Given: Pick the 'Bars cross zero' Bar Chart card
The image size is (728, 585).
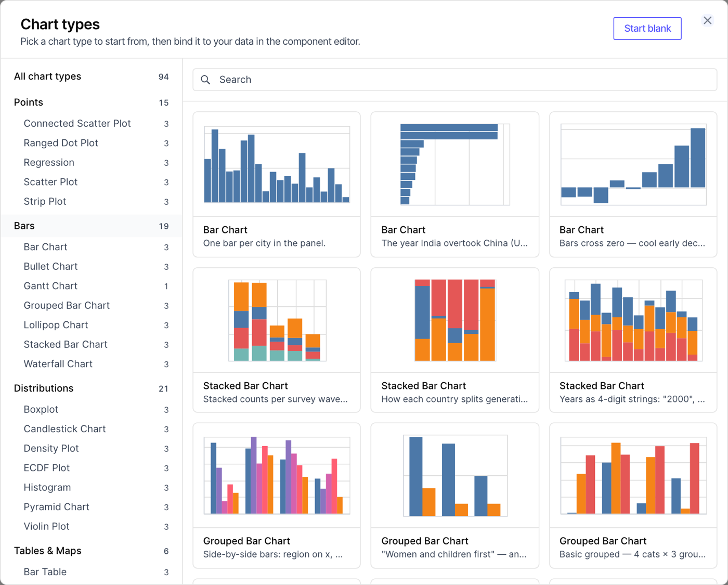Looking at the screenshot, I should [x=633, y=185].
